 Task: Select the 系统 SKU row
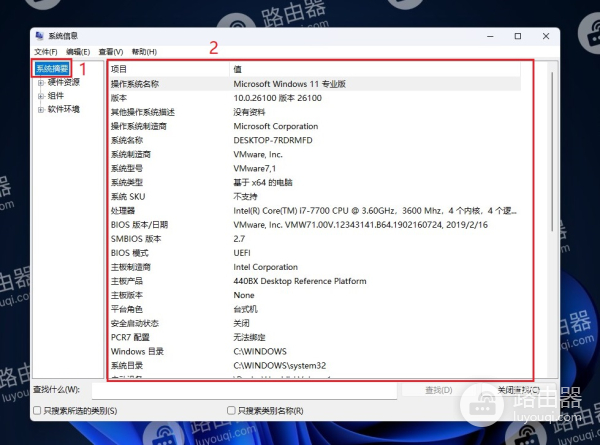point(315,197)
